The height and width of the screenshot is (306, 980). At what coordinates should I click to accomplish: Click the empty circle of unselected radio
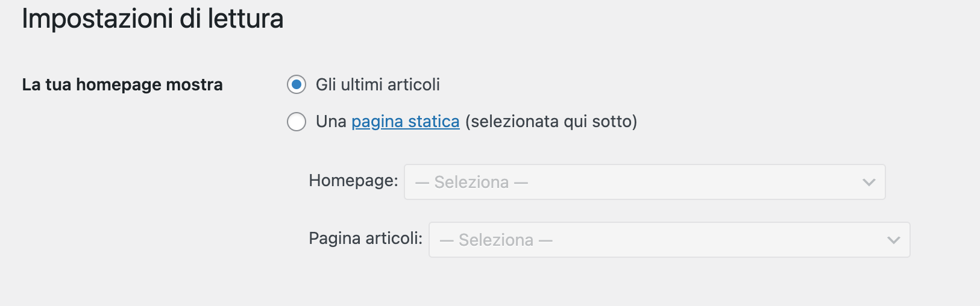click(297, 122)
